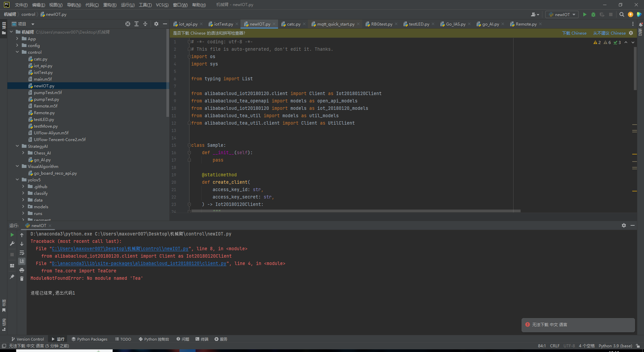Start the debugger with the bug icon
This screenshot has height=352, width=644.
pos(593,14)
